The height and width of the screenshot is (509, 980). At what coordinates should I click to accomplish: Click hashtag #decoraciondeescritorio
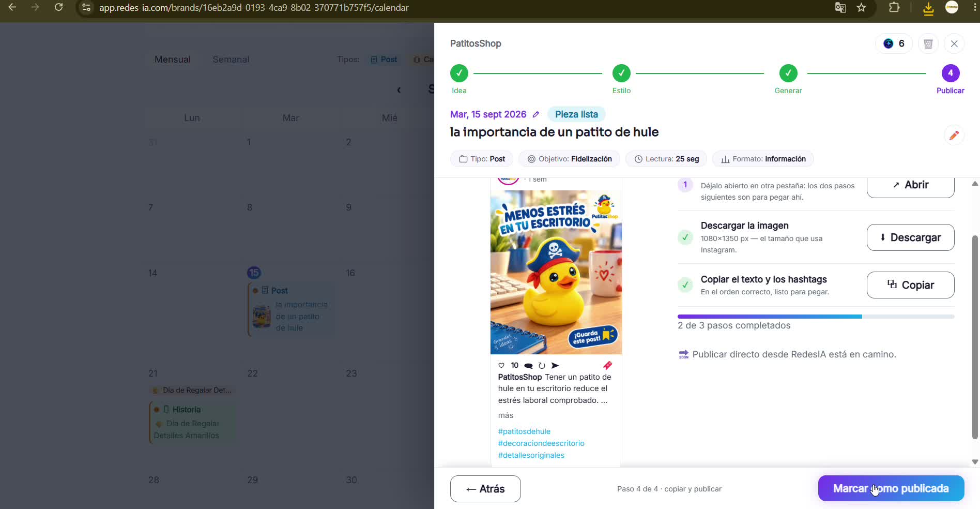click(541, 443)
